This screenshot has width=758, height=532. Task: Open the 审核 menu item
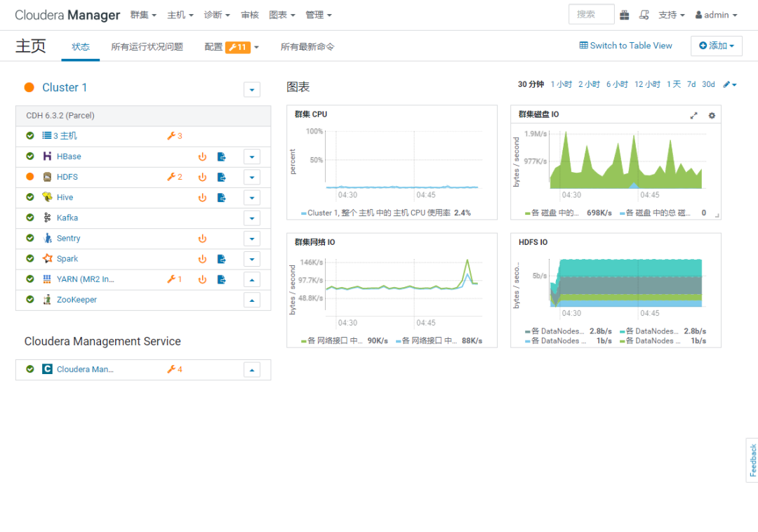pyautogui.click(x=250, y=15)
